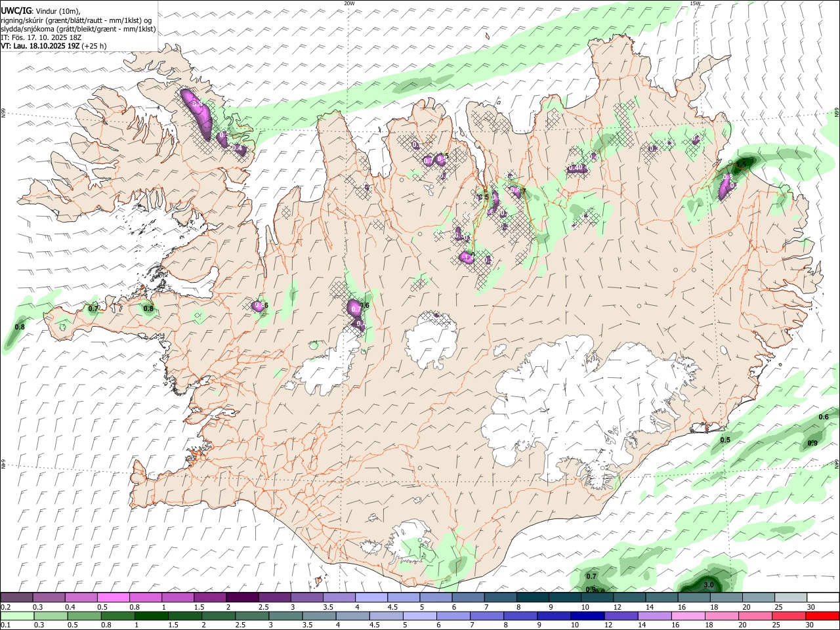
Task: Select the magenta 1.5 swatch in the upper legend row
Action: click(x=210, y=598)
